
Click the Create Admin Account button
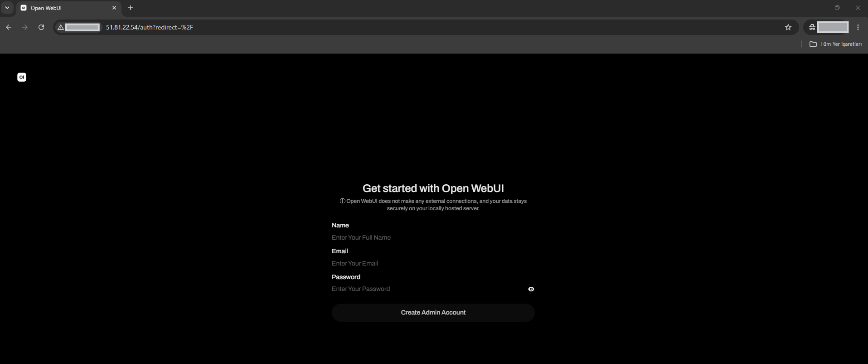pyautogui.click(x=433, y=313)
